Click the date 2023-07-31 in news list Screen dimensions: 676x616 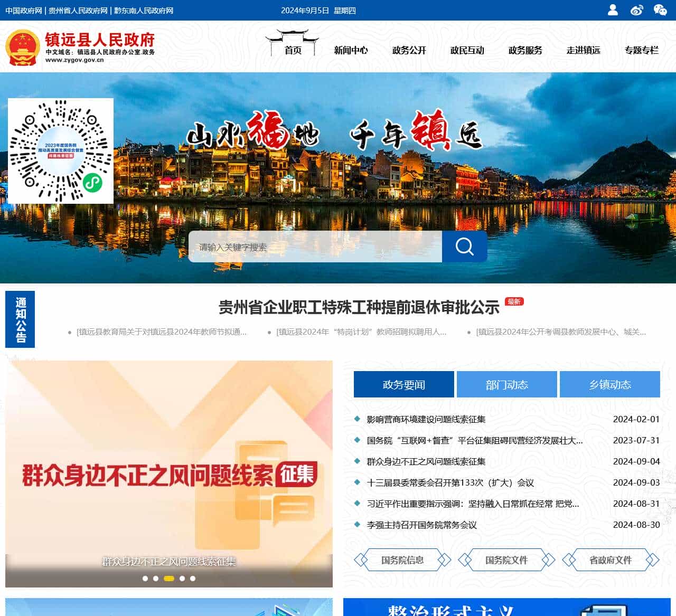pyautogui.click(x=636, y=440)
